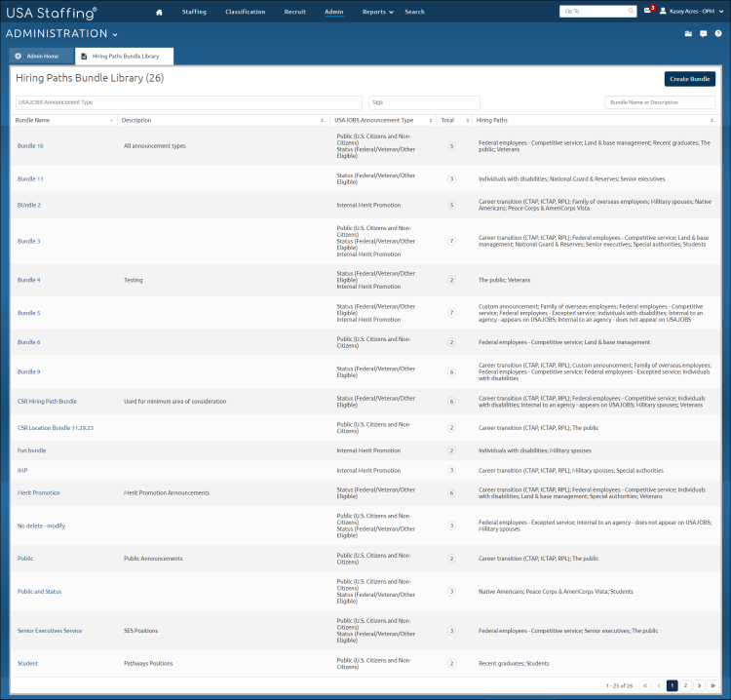The image size is (731, 700).
Task: Open the Bundle 4 link
Action: coord(29,280)
